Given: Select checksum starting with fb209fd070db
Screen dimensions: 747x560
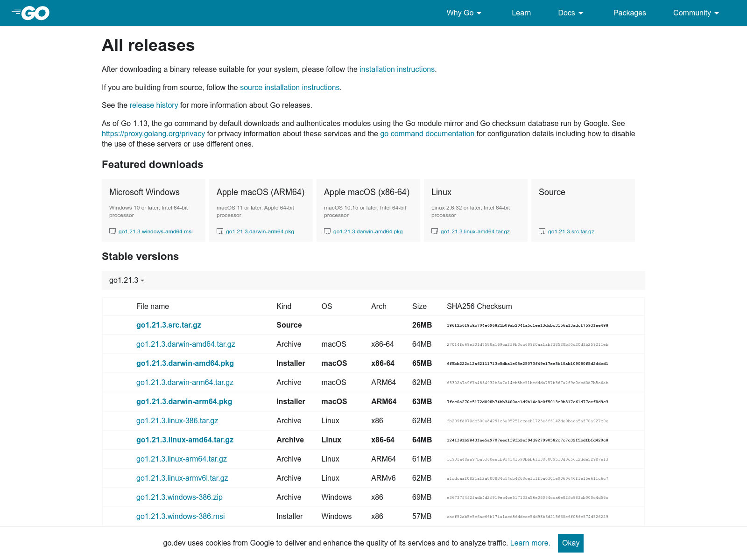Looking at the screenshot, I should pos(528,421).
